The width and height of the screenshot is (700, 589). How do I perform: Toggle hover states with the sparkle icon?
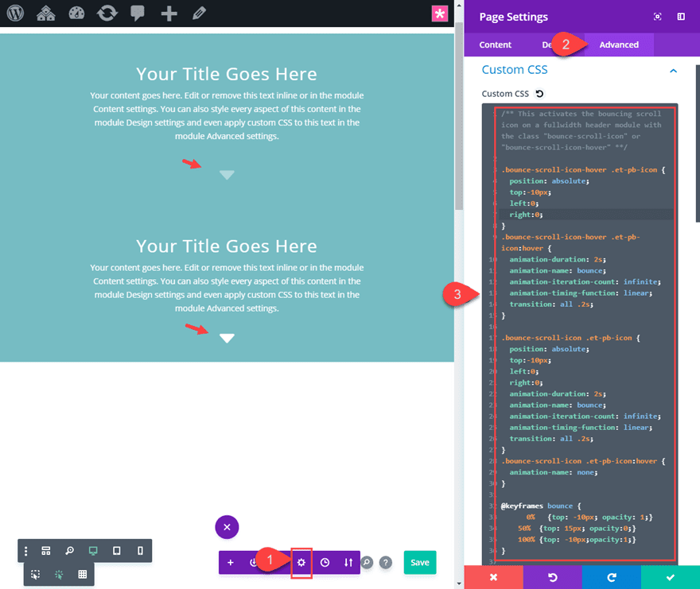58,574
